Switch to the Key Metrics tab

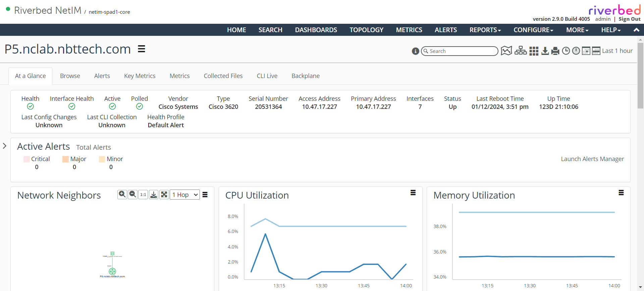click(x=140, y=76)
